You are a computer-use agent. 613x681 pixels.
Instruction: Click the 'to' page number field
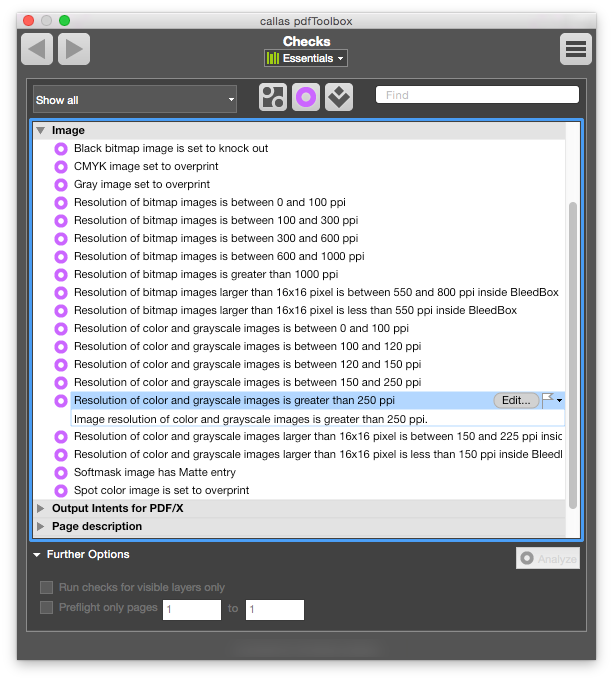pyautogui.click(x=275, y=610)
